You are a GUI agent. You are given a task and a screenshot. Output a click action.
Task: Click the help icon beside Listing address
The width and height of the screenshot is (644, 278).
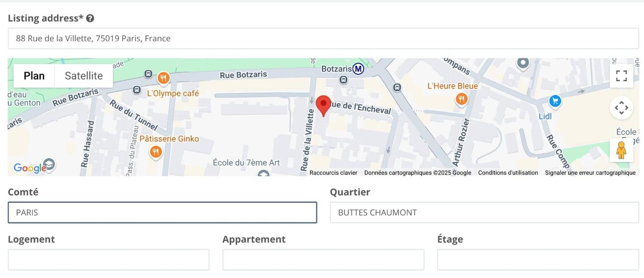click(x=90, y=18)
